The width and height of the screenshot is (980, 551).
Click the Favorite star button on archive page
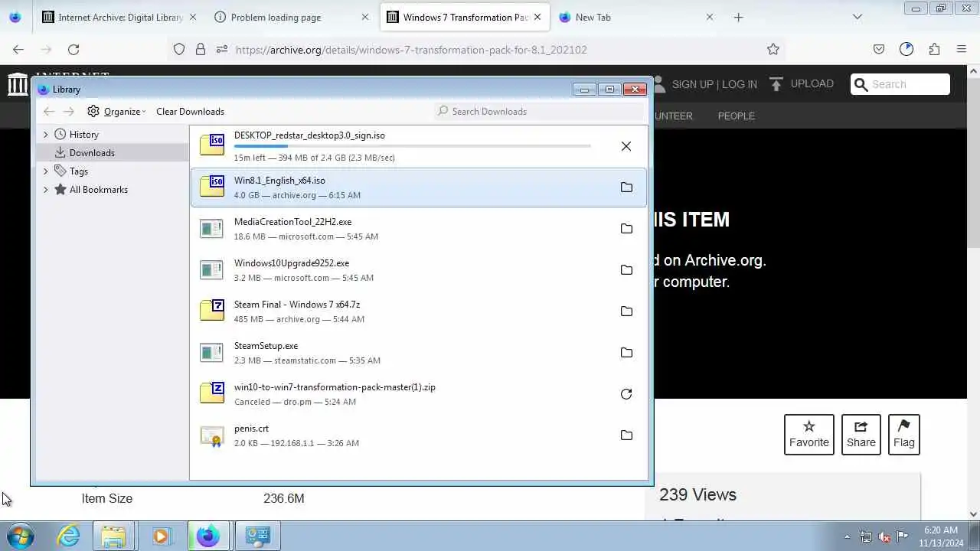coord(809,435)
